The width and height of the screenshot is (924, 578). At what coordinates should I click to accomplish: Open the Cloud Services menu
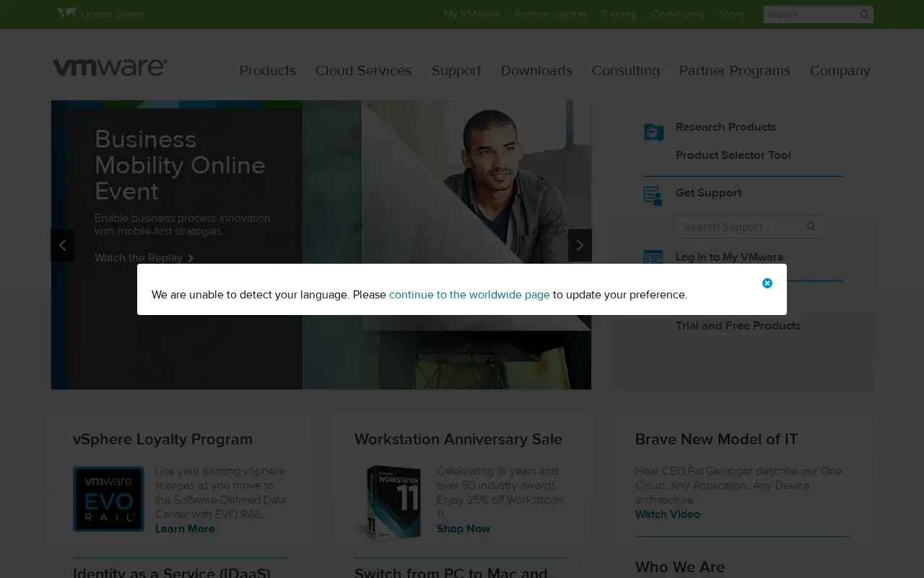coord(363,70)
